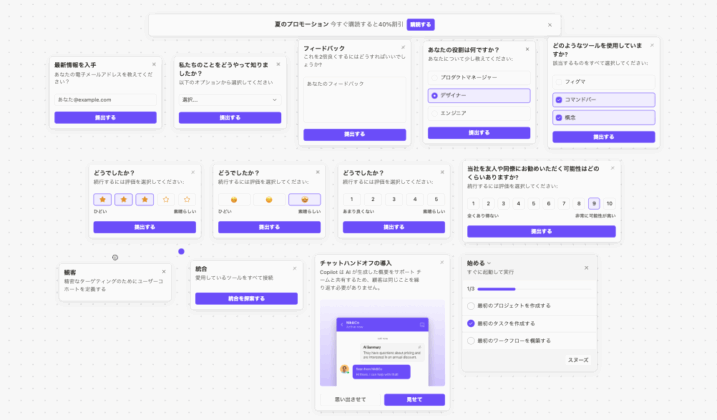
Task: Submit the フィードバック form
Action: [355, 135]
